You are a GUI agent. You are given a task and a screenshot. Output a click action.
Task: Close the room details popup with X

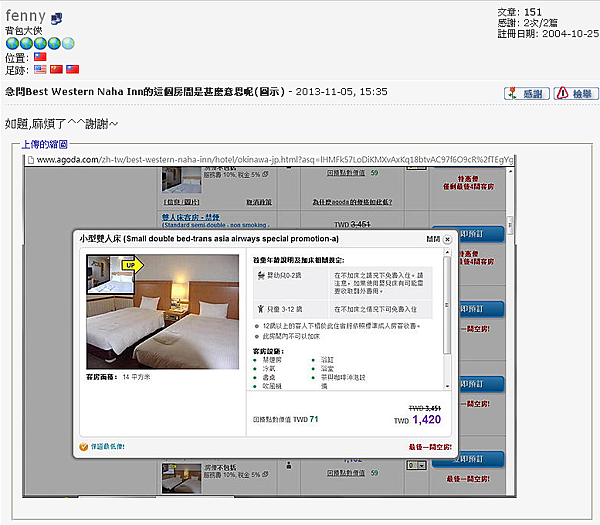coord(447,239)
